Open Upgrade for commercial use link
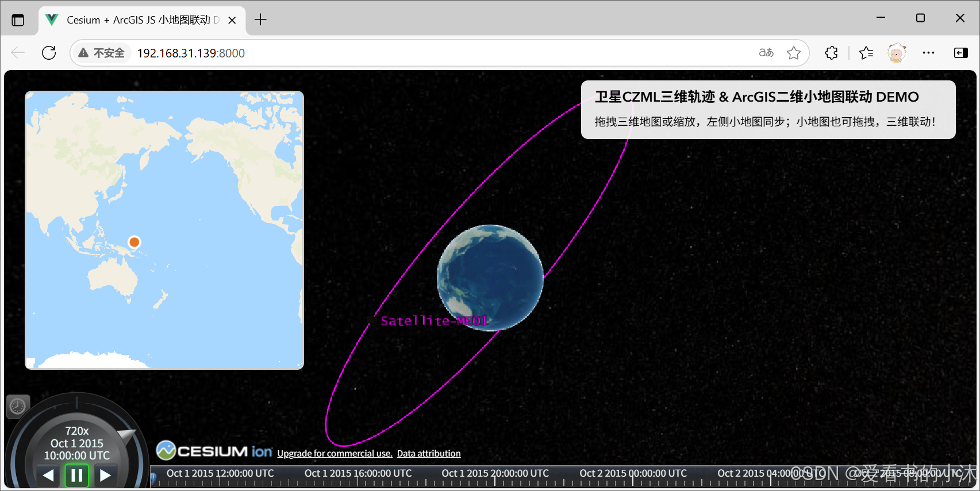The image size is (980, 491). coord(335,453)
